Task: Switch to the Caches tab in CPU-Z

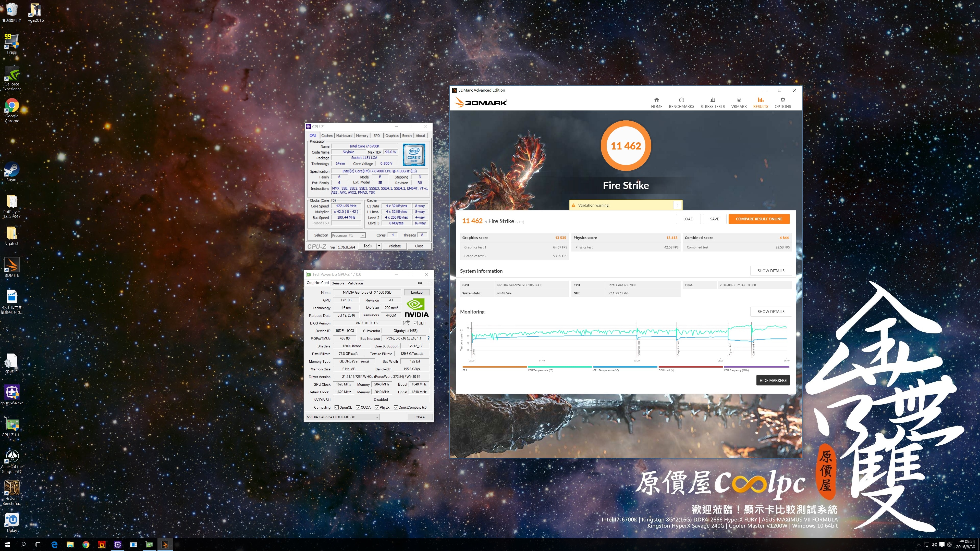Action: [x=327, y=136]
